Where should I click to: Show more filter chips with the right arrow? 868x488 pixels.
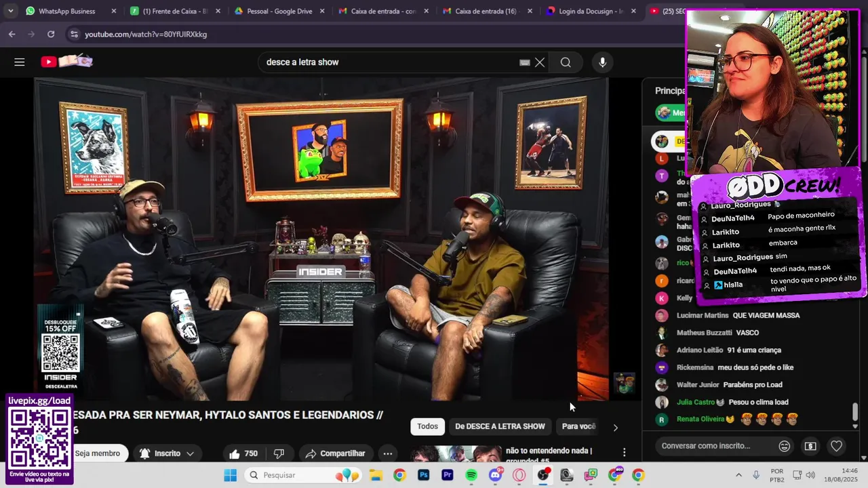tap(615, 427)
